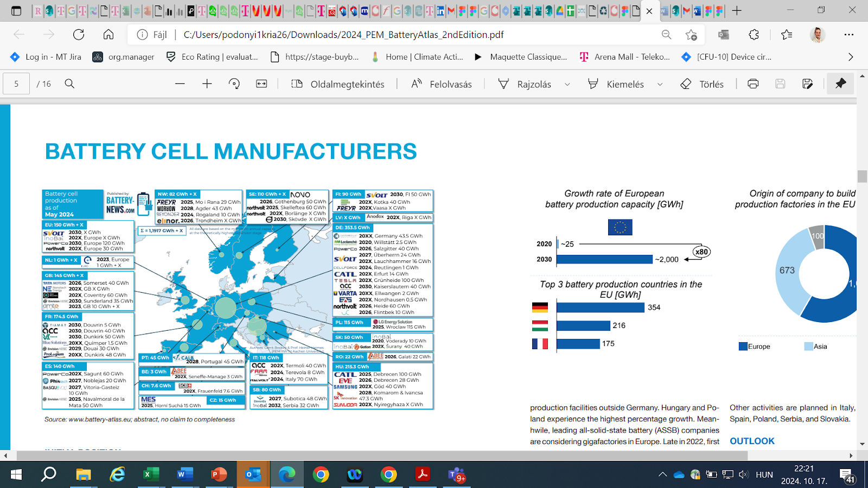The image size is (868, 488).
Task: Open Edge settings and more menu
Action: (849, 35)
